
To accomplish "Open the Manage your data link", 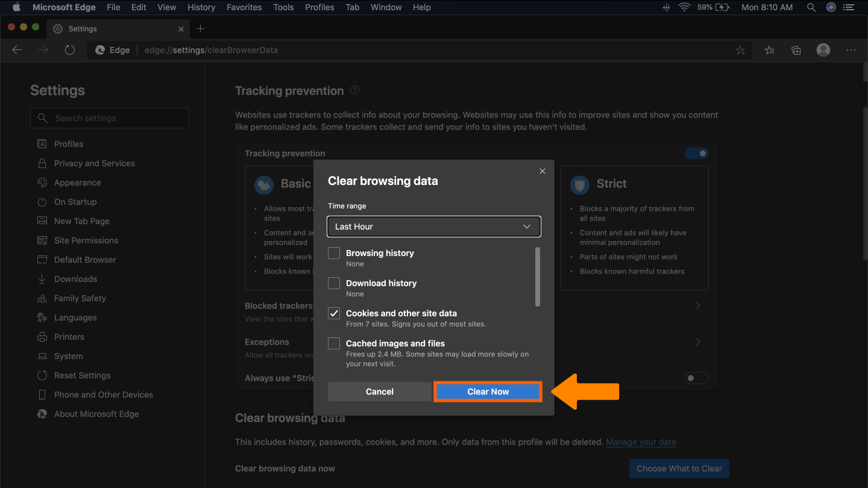I will (641, 442).
